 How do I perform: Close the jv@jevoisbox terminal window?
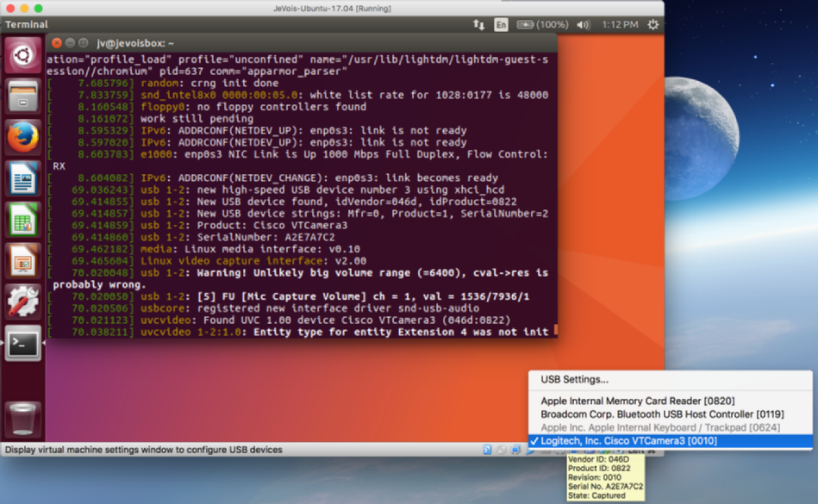(x=57, y=43)
